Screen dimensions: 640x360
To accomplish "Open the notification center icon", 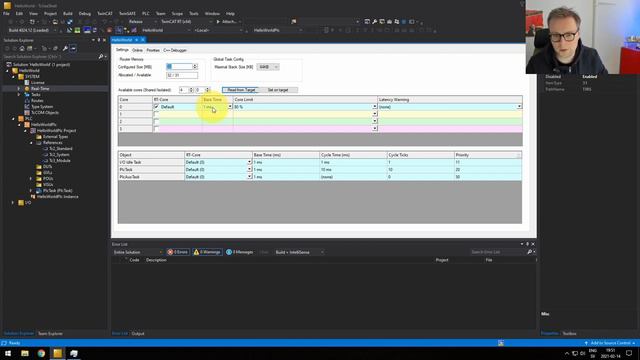I will [629, 353].
